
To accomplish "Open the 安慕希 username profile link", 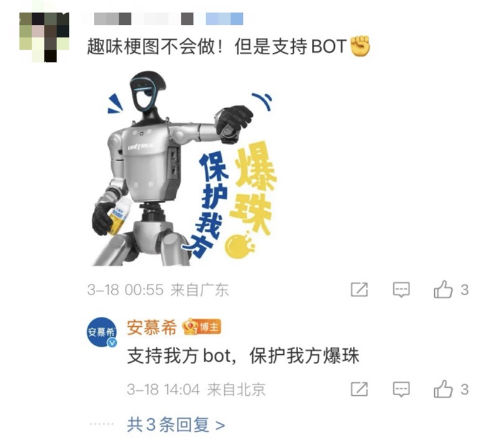I will pyautogui.click(x=152, y=327).
